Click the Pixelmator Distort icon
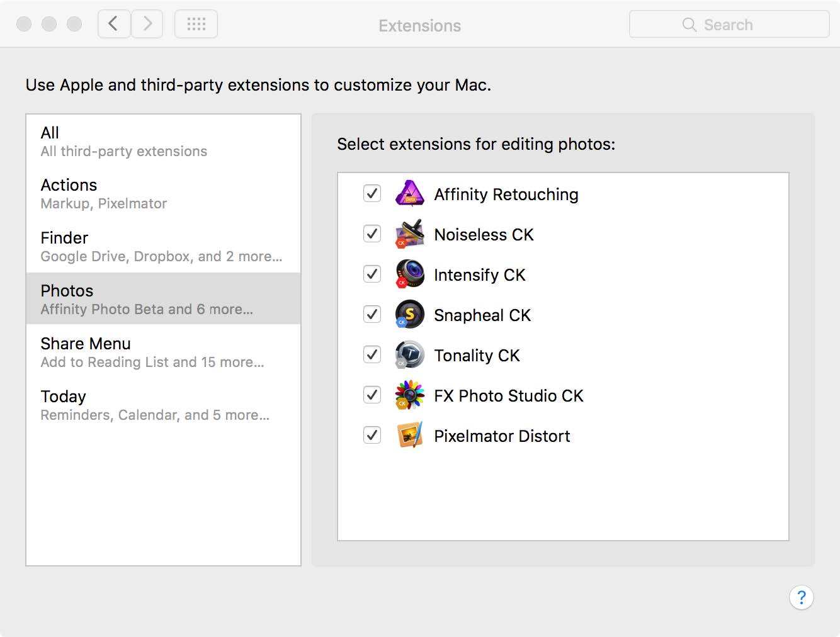This screenshot has width=840, height=637. point(409,436)
